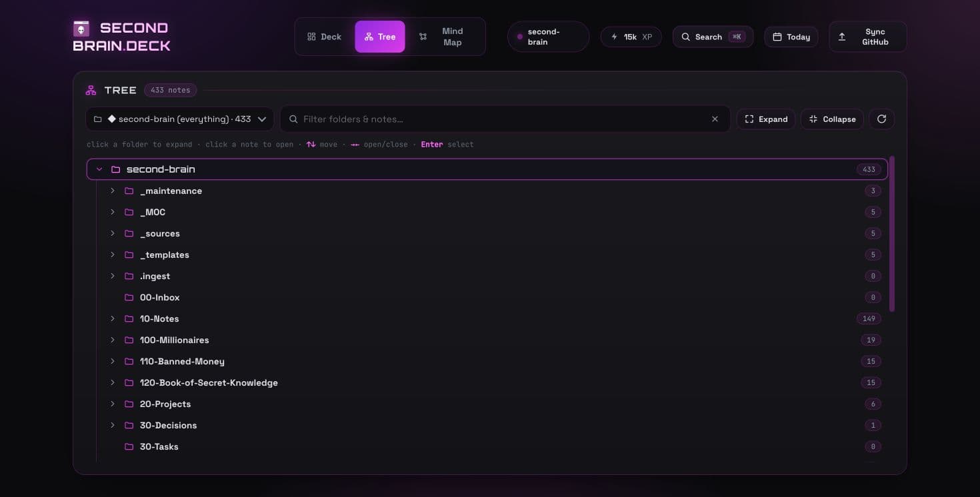Click the second-brain root folder icon

click(115, 169)
